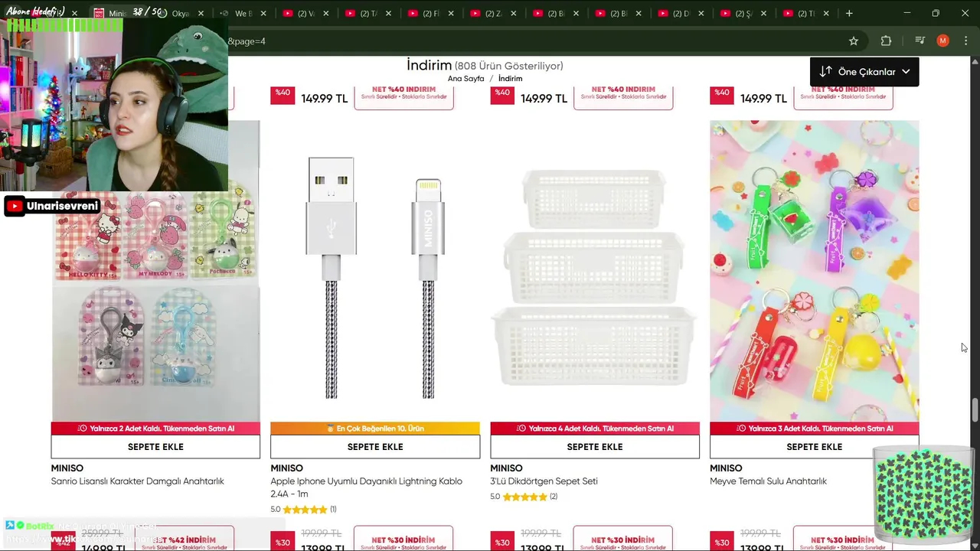Open the white basket set product image

click(x=595, y=271)
